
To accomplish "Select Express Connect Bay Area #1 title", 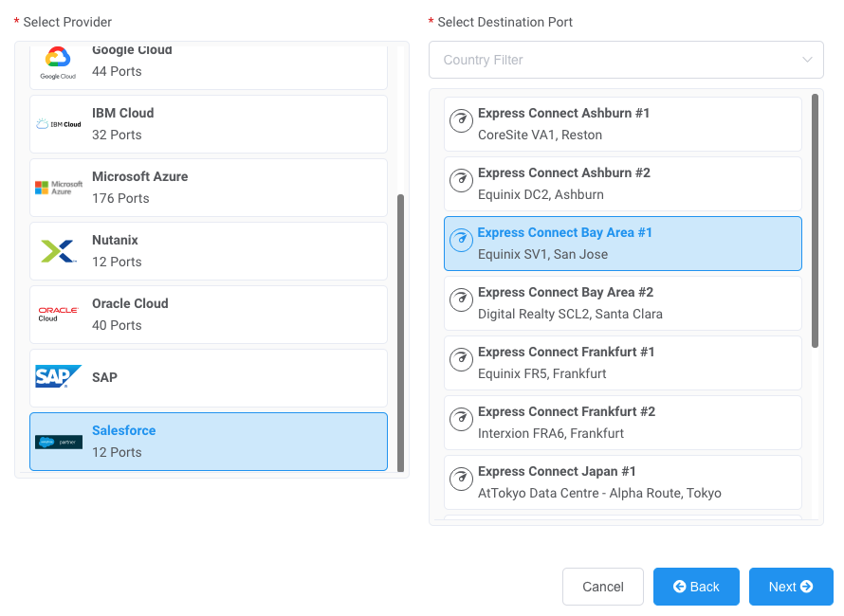I will [564, 232].
